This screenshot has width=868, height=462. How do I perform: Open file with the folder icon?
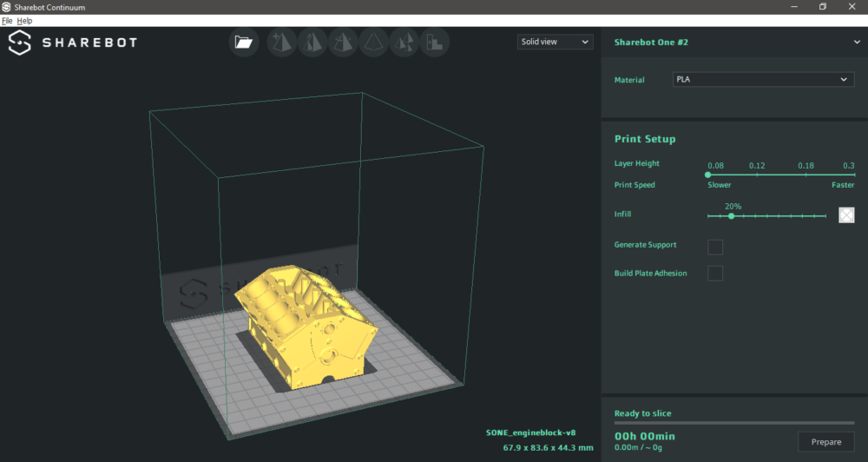click(x=244, y=42)
